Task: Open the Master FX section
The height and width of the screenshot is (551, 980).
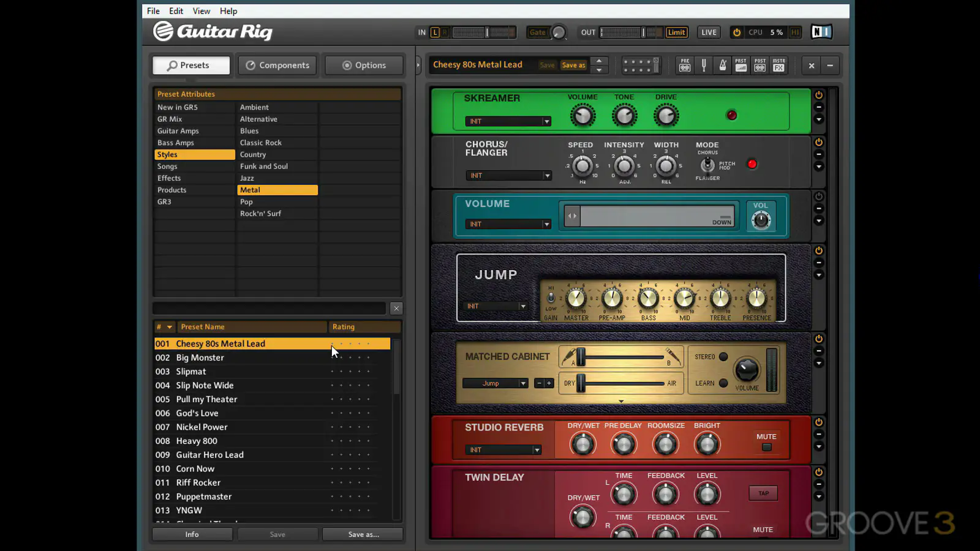Action: (x=779, y=66)
